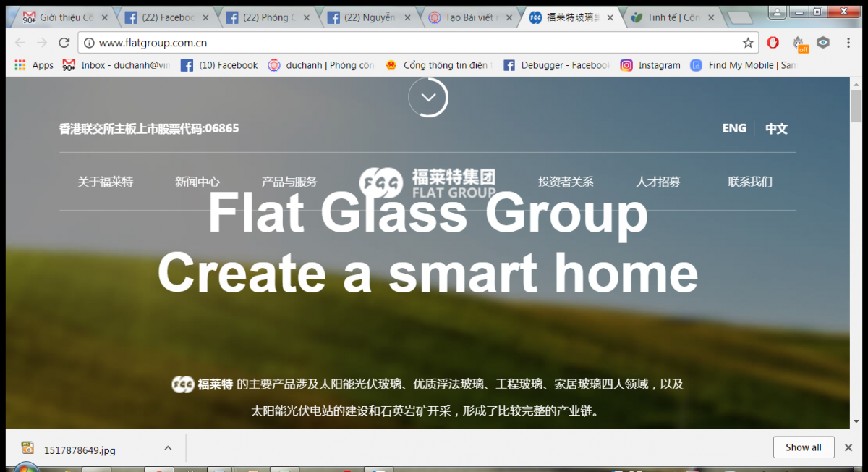Open downloaded file 1517878649.jpg
Screen dimensions: 868x472
(80, 450)
